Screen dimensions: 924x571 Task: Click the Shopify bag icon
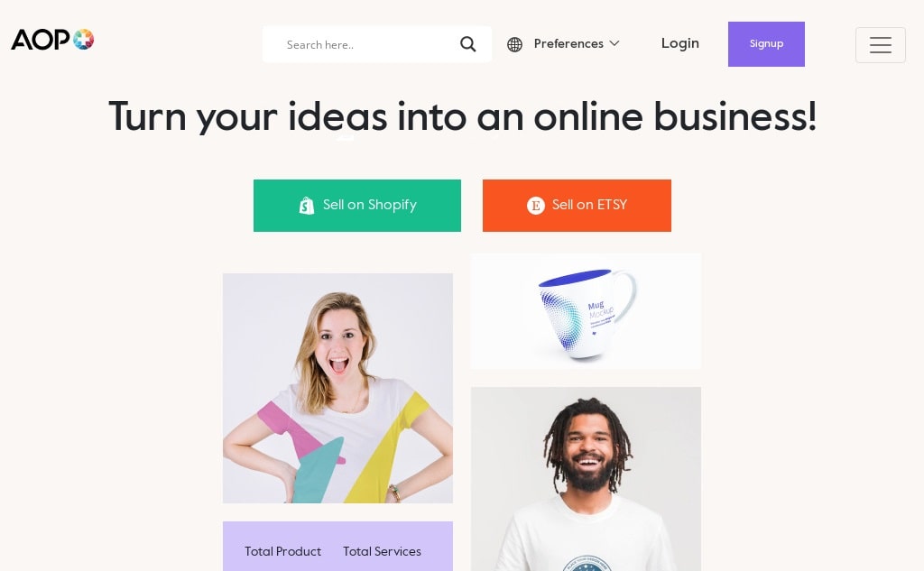click(307, 206)
